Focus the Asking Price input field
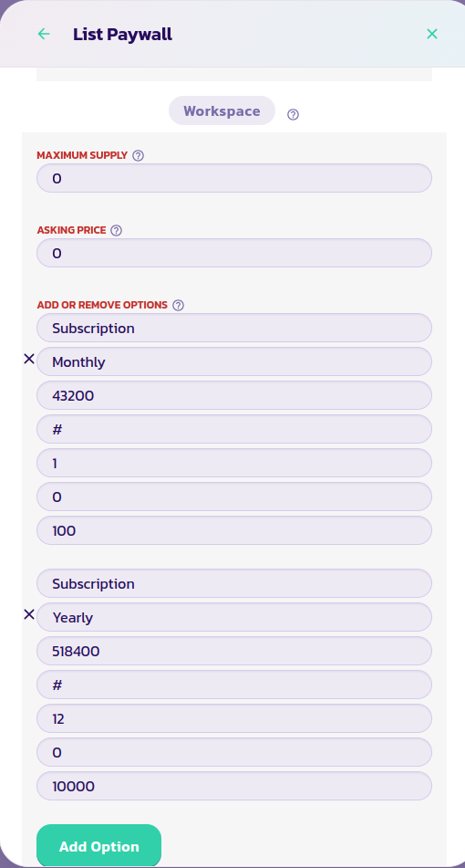This screenshot has width=465, height=868. 234,253
